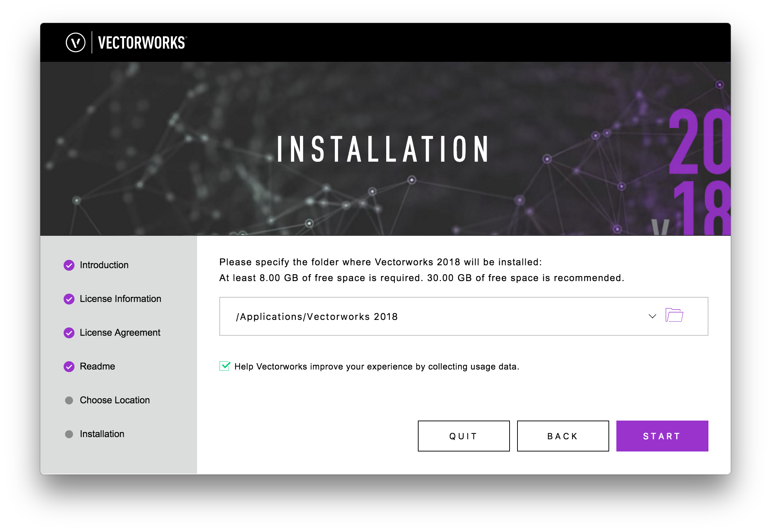Quit the installer with the Quit button

click(x=464, y=436)
